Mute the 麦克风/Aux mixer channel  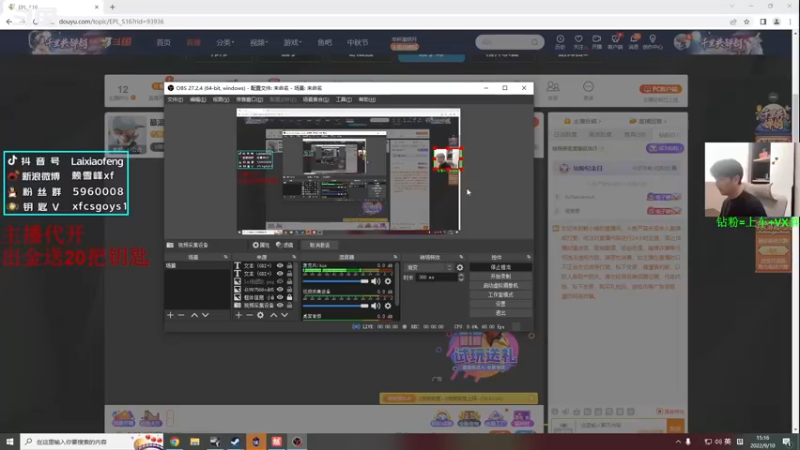[376, 281]
